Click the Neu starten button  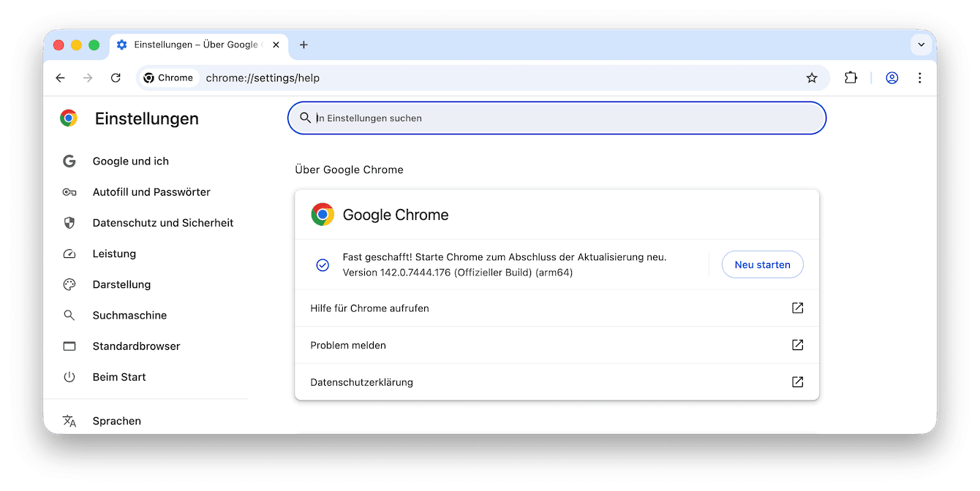point(762,264)
